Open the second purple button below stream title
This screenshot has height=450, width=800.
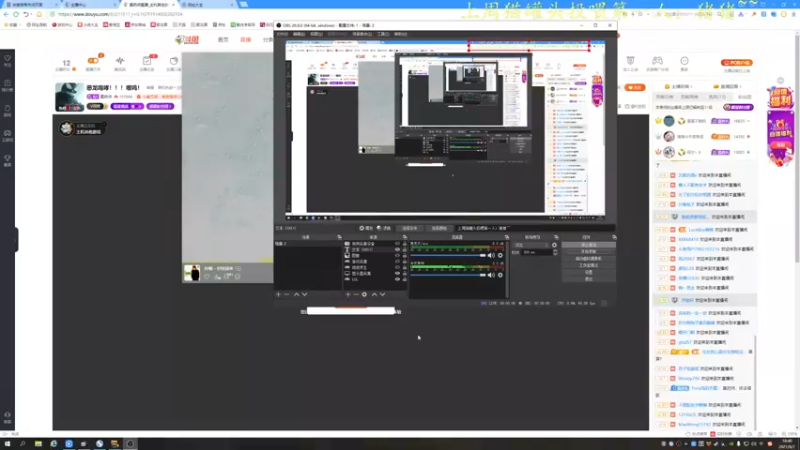click(160, 106)
